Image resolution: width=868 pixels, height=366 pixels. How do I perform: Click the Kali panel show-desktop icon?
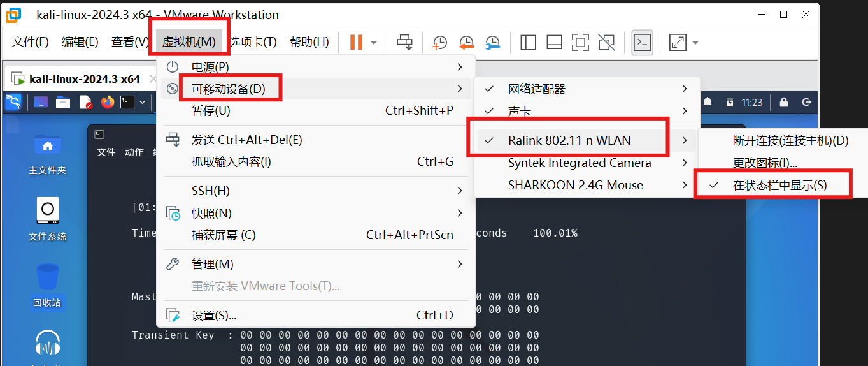pyautogui.click(x=41, y=102)
